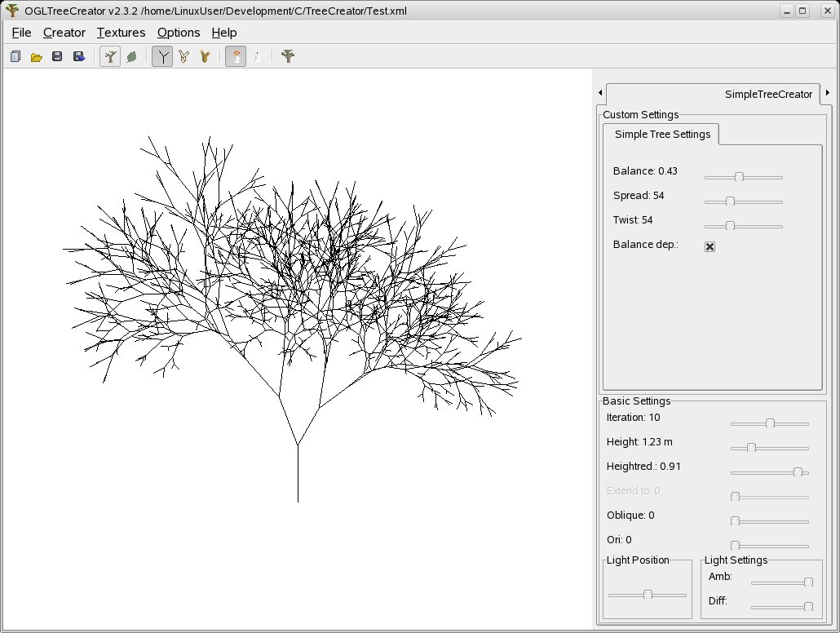This screenshot has width=840, height=633.
Task: Toggle the bare branch tree icon
Action: 109,56
